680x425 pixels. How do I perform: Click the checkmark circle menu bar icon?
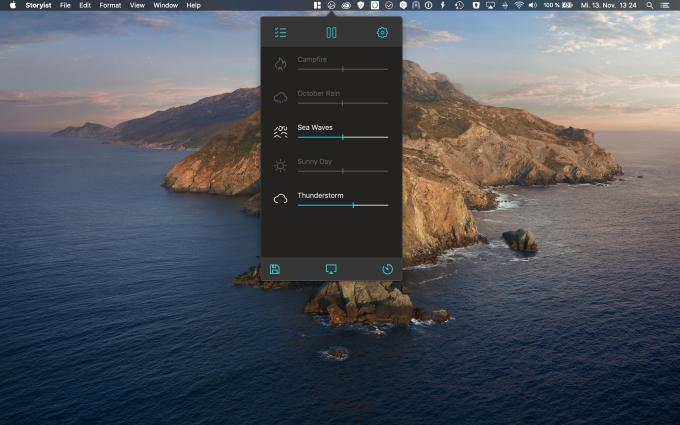(389, 5)
